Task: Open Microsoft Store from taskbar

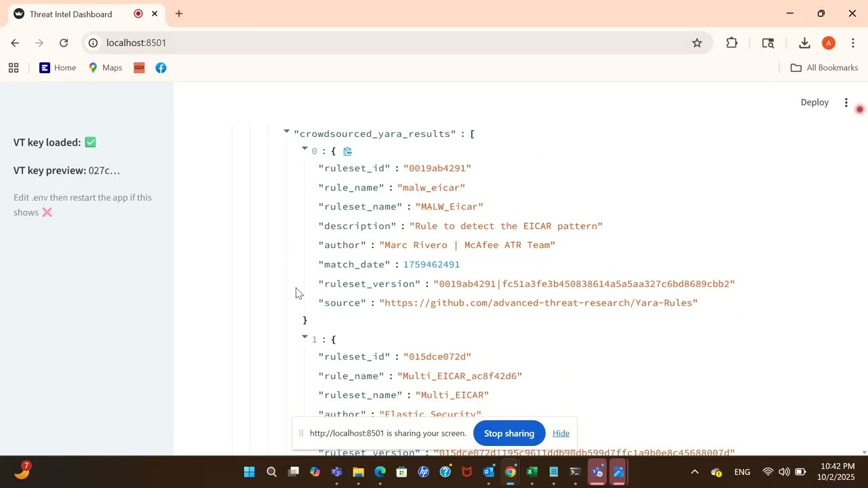Action: [x=401, y=472]
